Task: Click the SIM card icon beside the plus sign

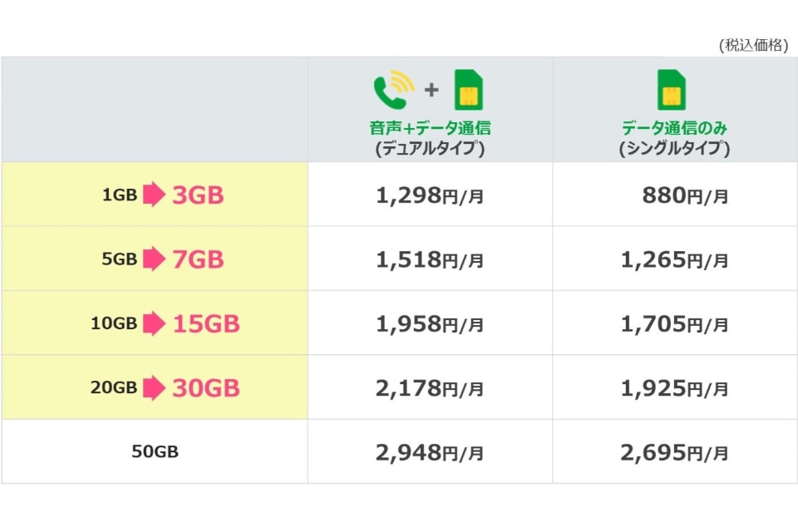Action: pyautogui.click(x=470, y=91)
